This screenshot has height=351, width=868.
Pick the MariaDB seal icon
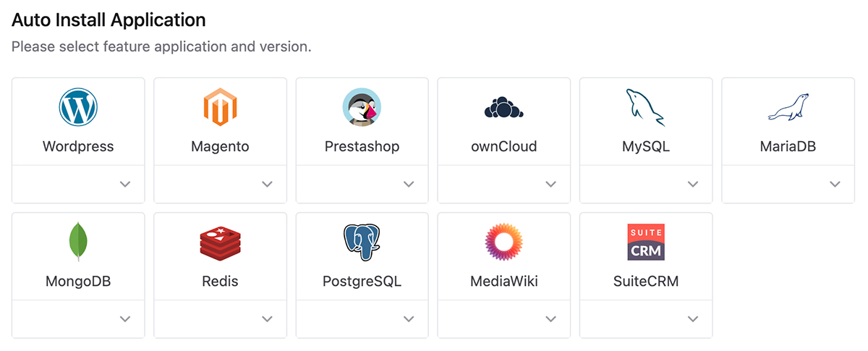(x=788, y=108)
